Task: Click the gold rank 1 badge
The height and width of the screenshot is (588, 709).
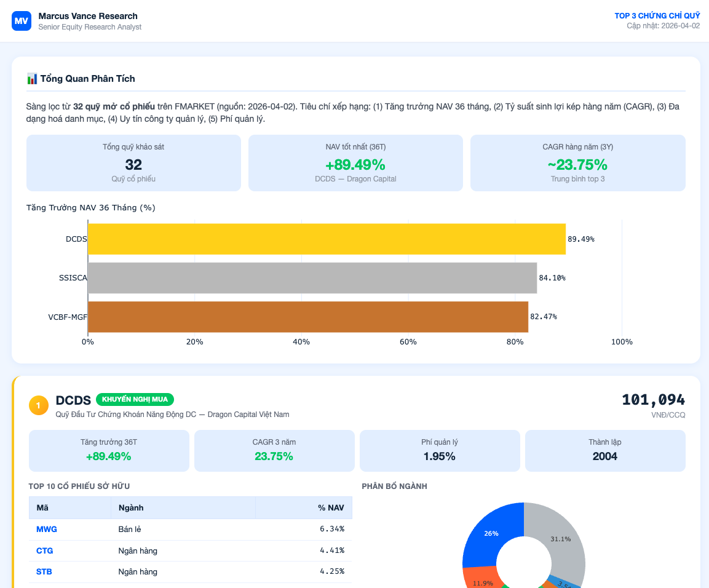Action: tap(38, 405)
